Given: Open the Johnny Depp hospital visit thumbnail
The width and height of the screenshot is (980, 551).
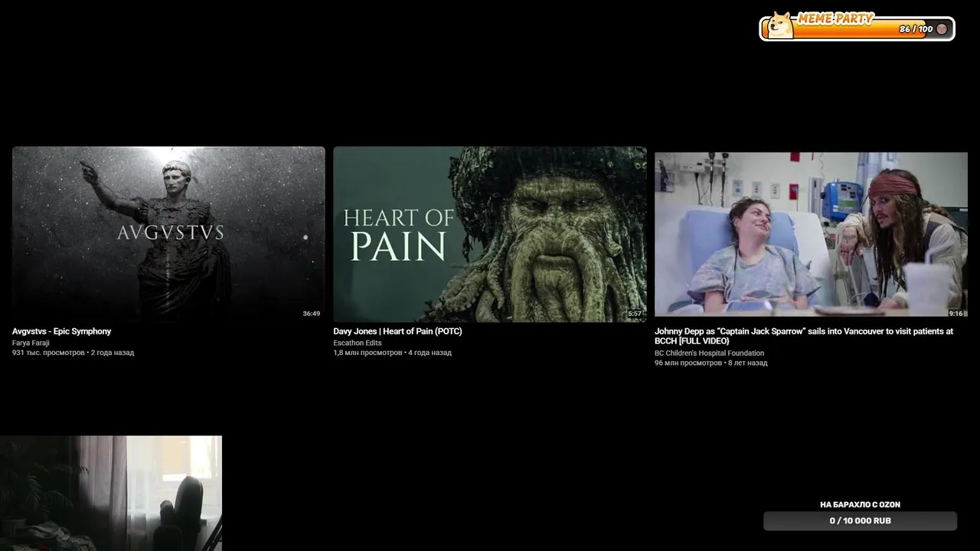Looking at the screenshot, I should [811, 234].
